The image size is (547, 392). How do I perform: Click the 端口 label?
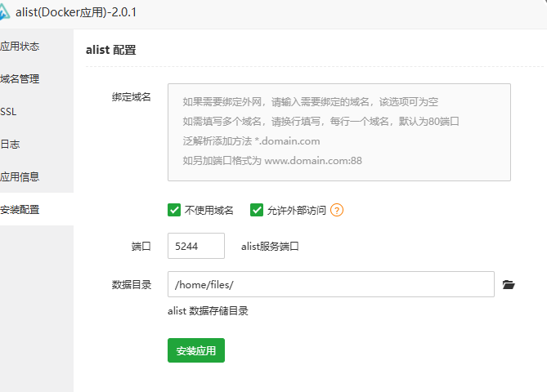[141, 247]
